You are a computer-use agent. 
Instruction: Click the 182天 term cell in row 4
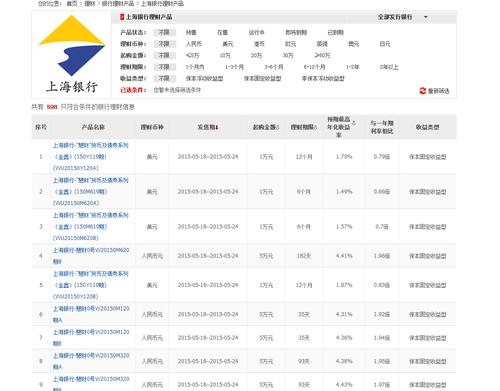[x=304, y=256]
